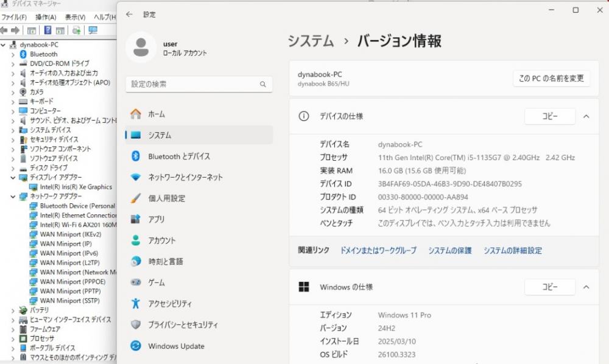The image size is (609, 364).
Task: Click Device Manager update driver toolbar icon
Action: click(x=77, y=30)
